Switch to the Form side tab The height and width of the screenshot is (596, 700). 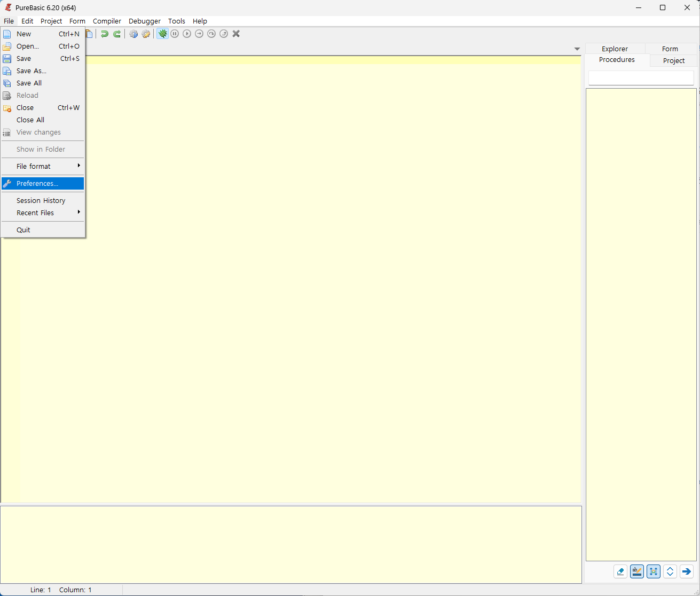670,49
